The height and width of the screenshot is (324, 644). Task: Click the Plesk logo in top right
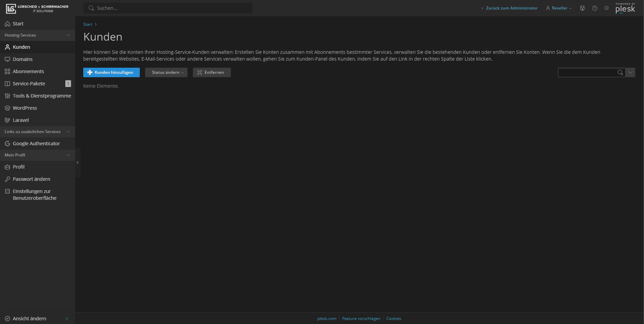tap(625, 8)
